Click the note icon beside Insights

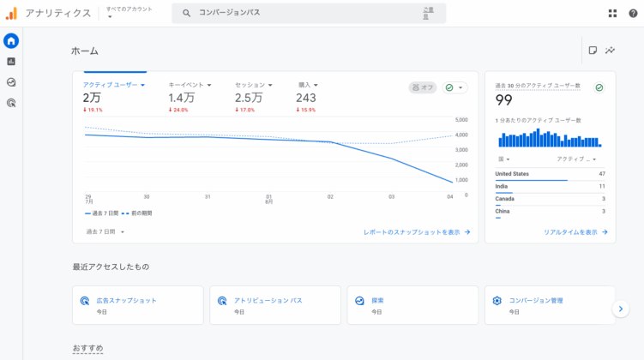click(x=593, y=51)
